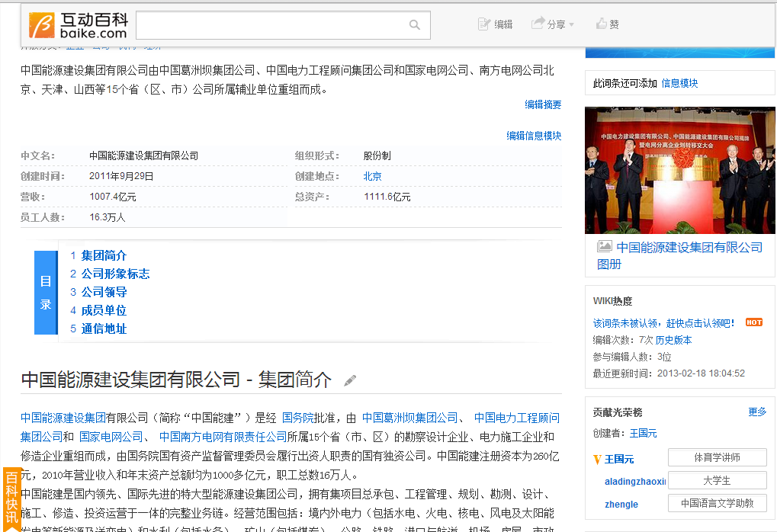Click the 体育学讲师 title box
The width and height of the screenshot is (777, 532).
click(717, 457)
